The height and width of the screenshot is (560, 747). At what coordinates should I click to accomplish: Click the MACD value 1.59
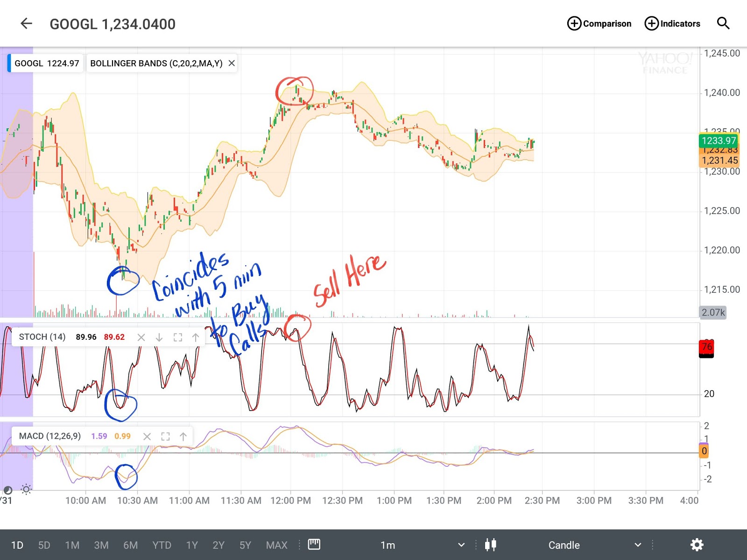point(99,436)
